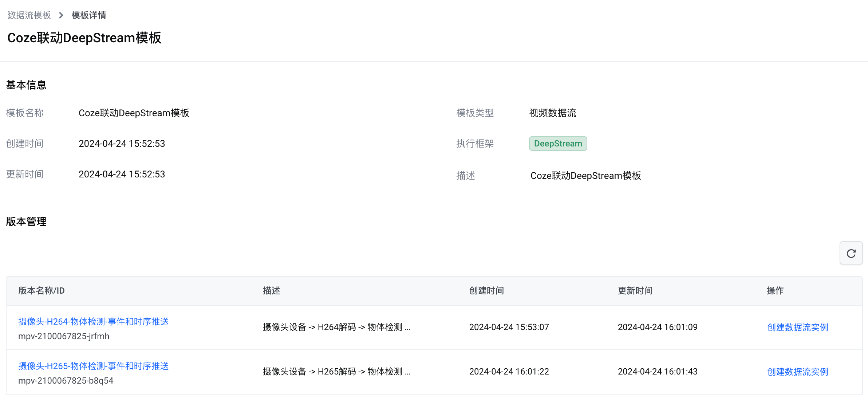This screenshot has width=868, height=400.
Task: Click 版本管理 section heading
Action: 26,221
